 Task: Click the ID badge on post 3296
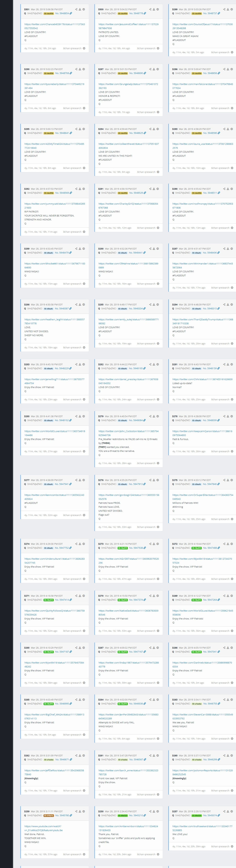coord(196,73)
